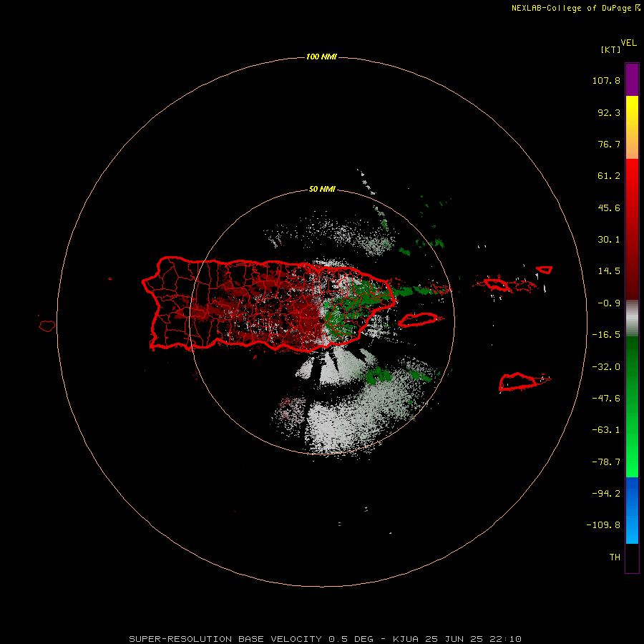
Task: Select the -78.7 legend value
Action: 606,462
